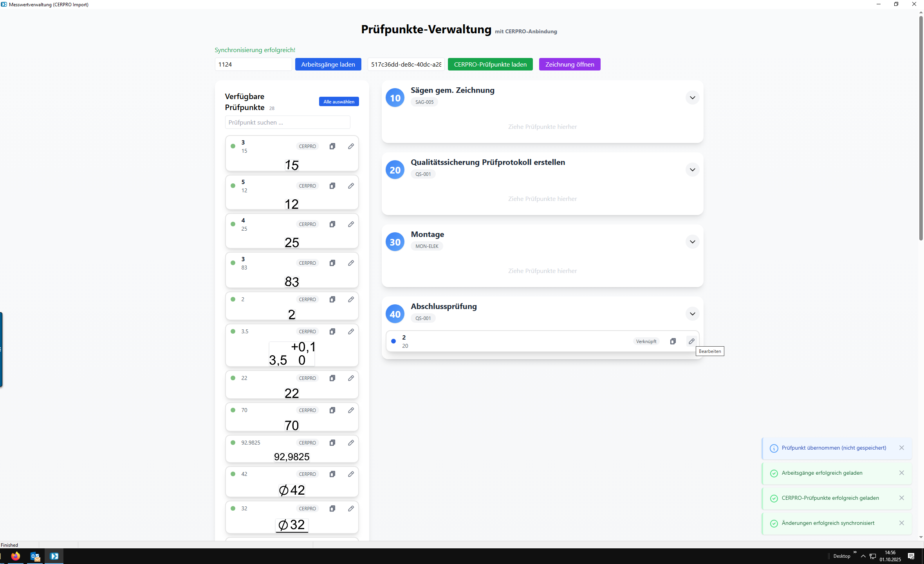Edit the checkpoint with value 12
The width and height of the screenshot is (924, 564).
point(351,186)
